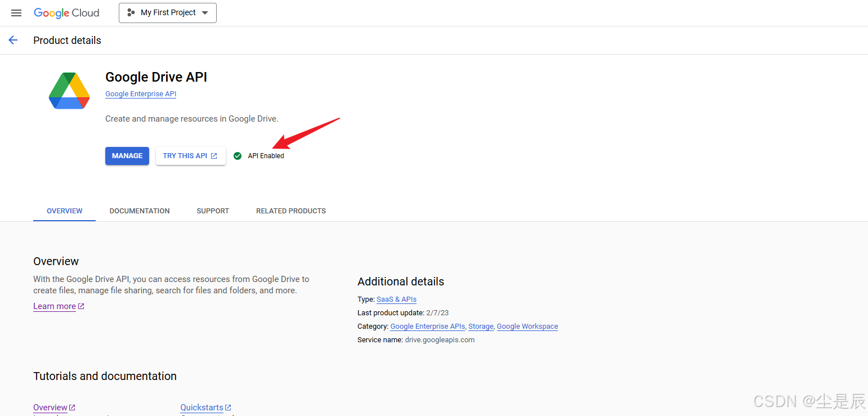
Task: Click TRY THIS API button
Action: point(191,156)
